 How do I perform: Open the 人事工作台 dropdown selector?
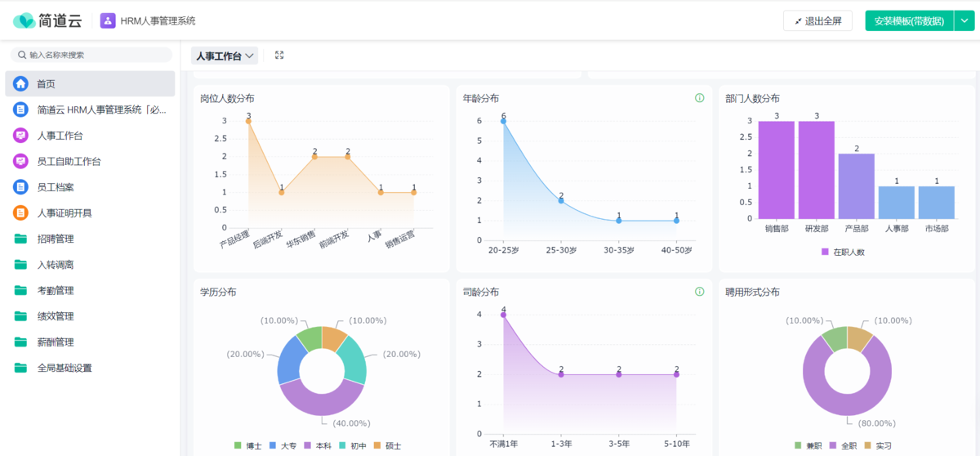click(225, 56)
